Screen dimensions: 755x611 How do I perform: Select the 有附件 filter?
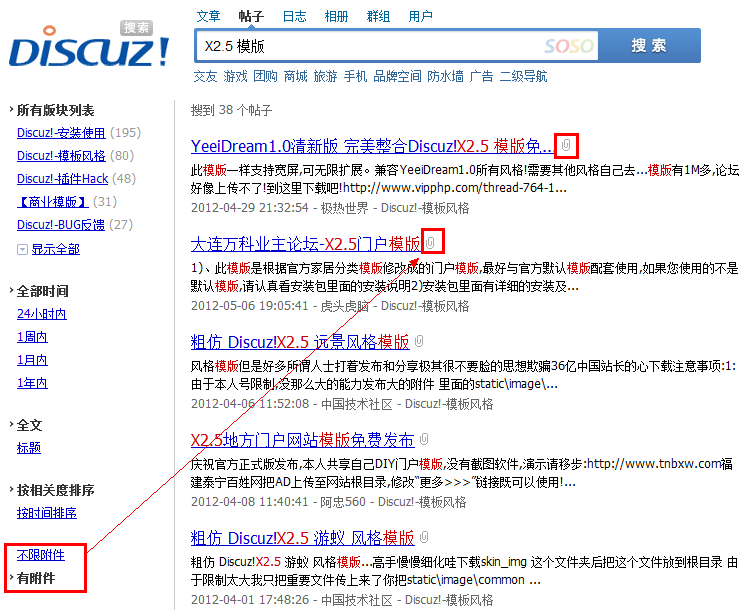point(36,578)
